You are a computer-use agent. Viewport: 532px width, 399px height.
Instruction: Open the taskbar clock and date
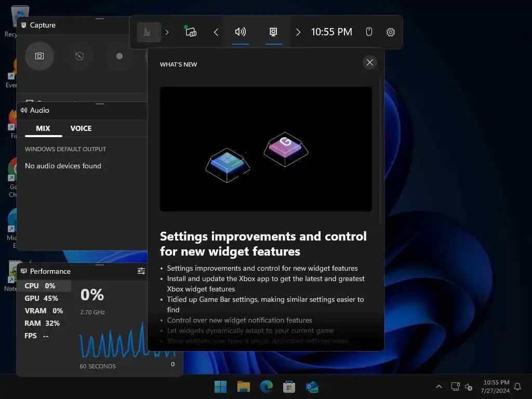495,387
